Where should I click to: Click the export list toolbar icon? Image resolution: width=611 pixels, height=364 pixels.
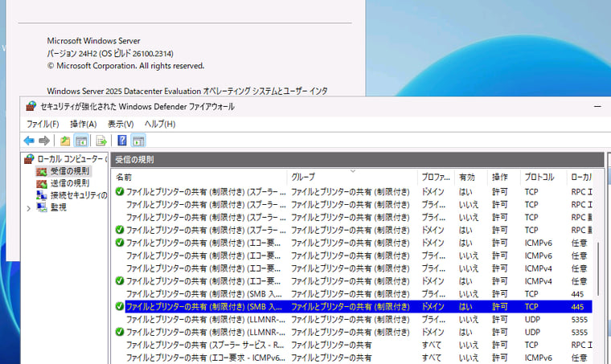pos(101,141)
